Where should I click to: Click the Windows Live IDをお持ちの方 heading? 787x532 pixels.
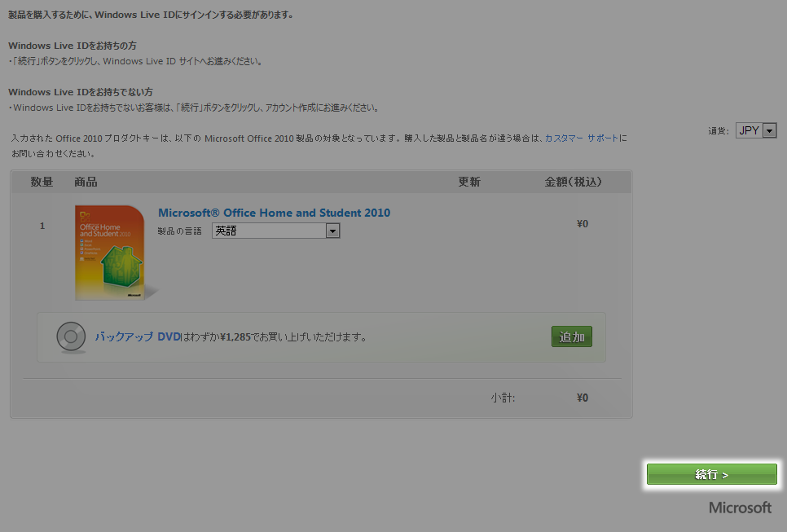point(73,46)
